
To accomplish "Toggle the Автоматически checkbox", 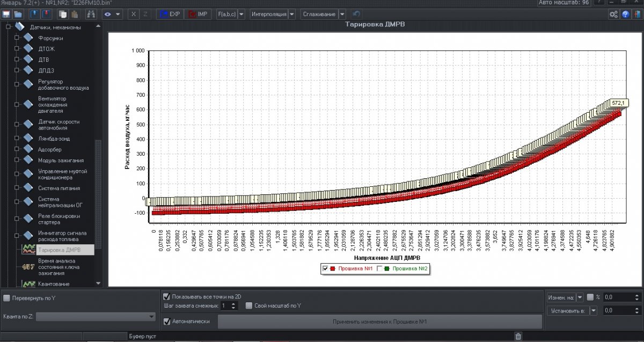I will pyautogui.click(x=166, y=322).
